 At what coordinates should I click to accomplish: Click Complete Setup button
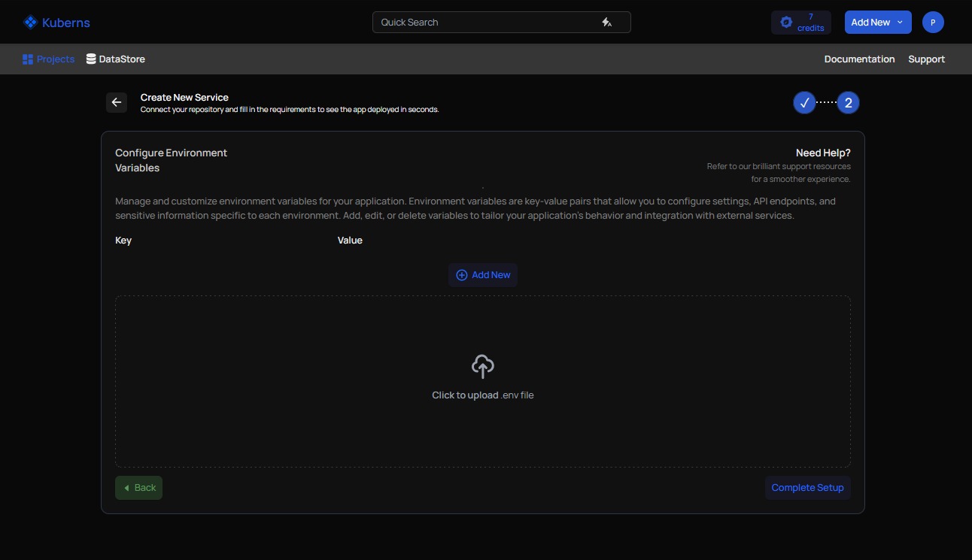808,488
